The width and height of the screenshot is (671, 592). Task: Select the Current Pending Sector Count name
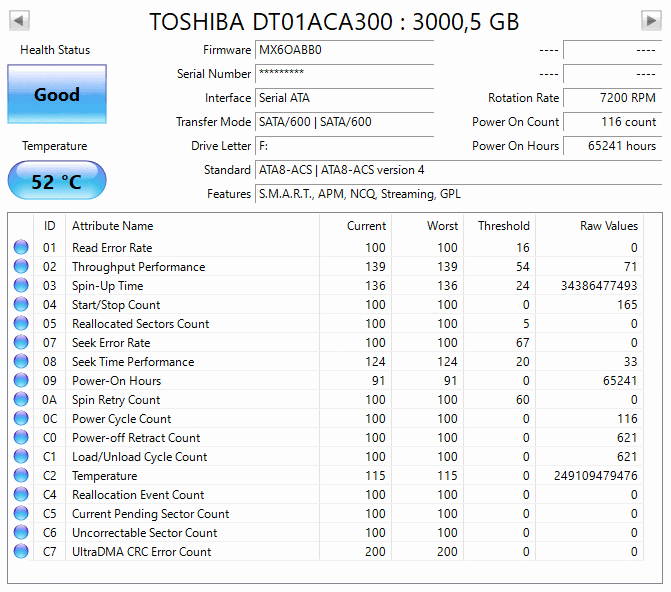point(151,514)
